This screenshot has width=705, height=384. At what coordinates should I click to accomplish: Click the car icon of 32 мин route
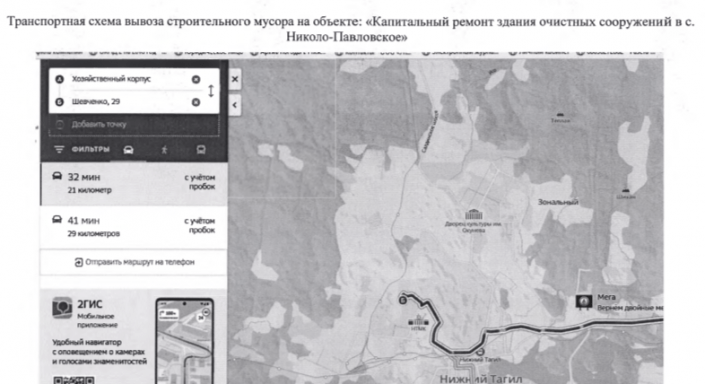[57, 176]
